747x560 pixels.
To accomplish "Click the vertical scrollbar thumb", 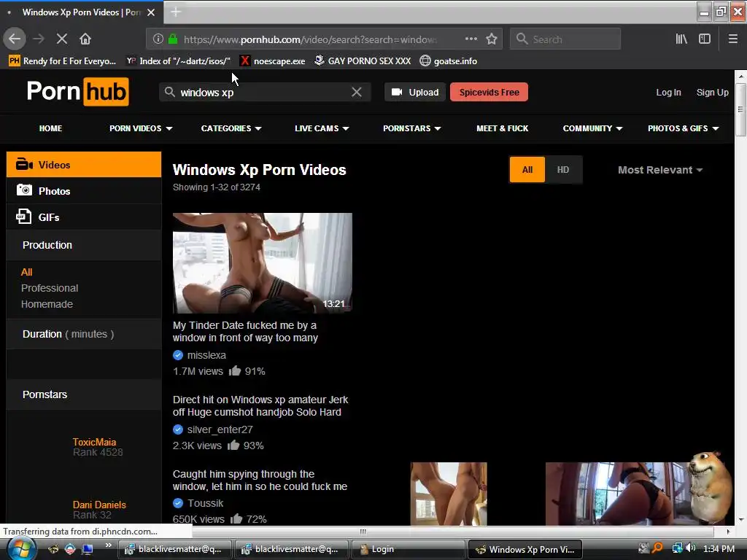I will tap(740, 110).
